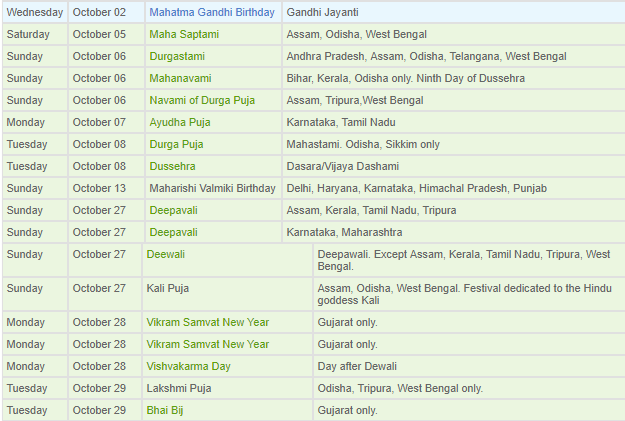The width and height of the screenshot is (625, 421).
Task: Click the Day after Dewali cell
Action: point(469,366)
